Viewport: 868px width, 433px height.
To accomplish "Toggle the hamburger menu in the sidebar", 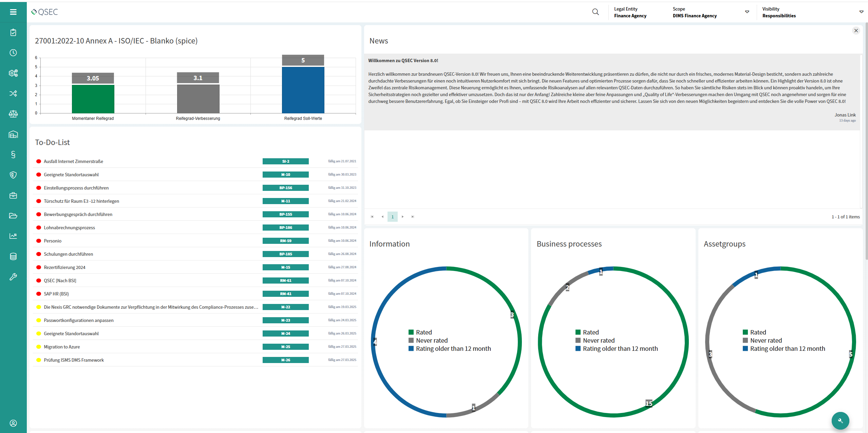I will (13, 12).
